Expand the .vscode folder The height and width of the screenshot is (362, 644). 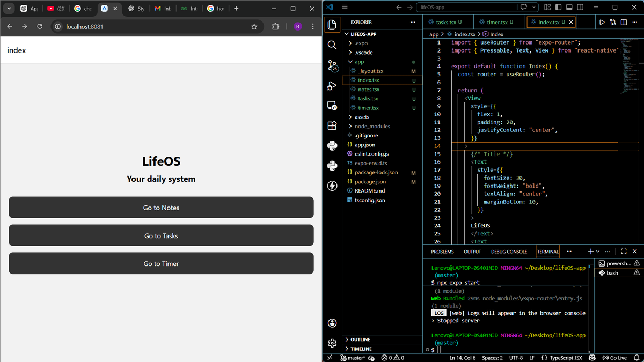(363, 53)
